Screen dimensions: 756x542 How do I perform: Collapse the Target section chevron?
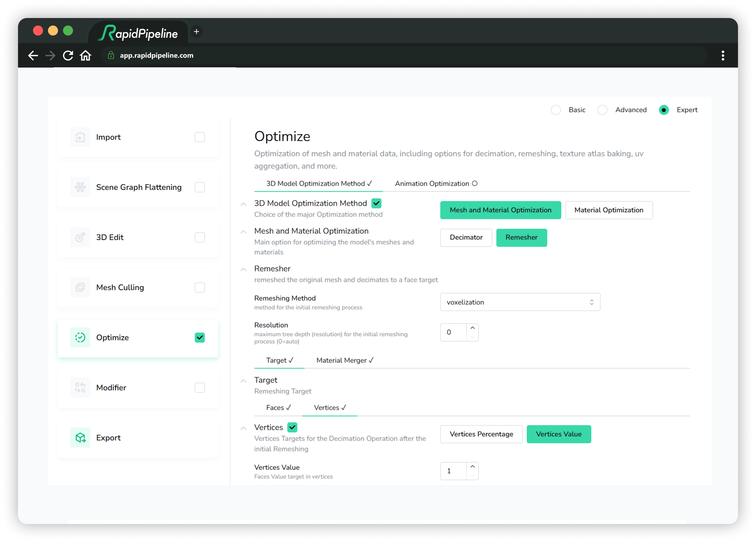point(243,381)
